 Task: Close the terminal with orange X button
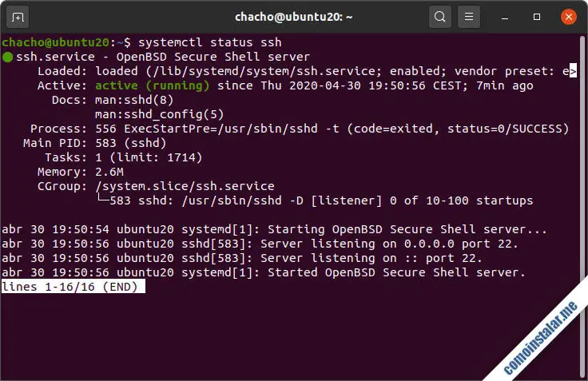[x=567, y=16]
